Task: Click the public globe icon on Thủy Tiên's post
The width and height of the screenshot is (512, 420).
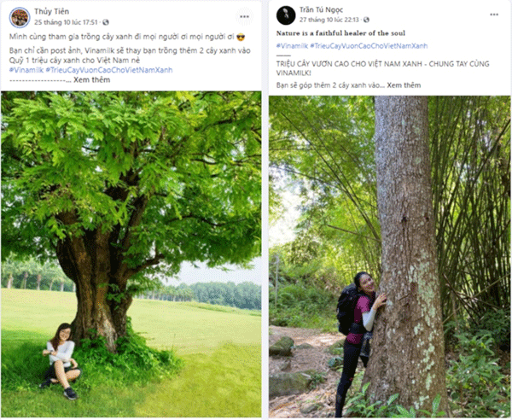Action: click(x=106, y=22)
